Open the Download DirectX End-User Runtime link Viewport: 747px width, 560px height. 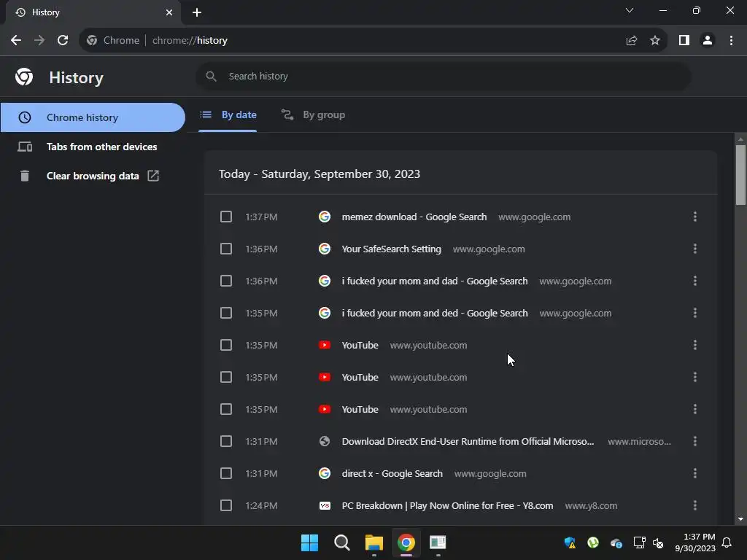click(468, 441)
